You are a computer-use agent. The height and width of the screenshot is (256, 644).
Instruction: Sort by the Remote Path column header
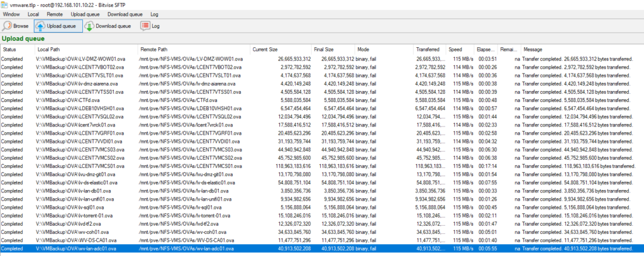(194, 49)
